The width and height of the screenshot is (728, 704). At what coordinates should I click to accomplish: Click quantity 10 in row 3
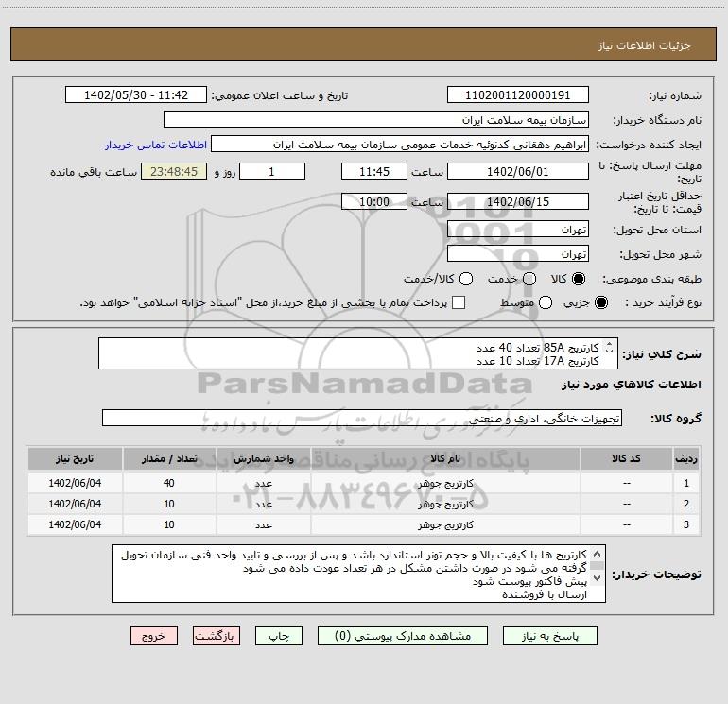[x=169, y=524]
